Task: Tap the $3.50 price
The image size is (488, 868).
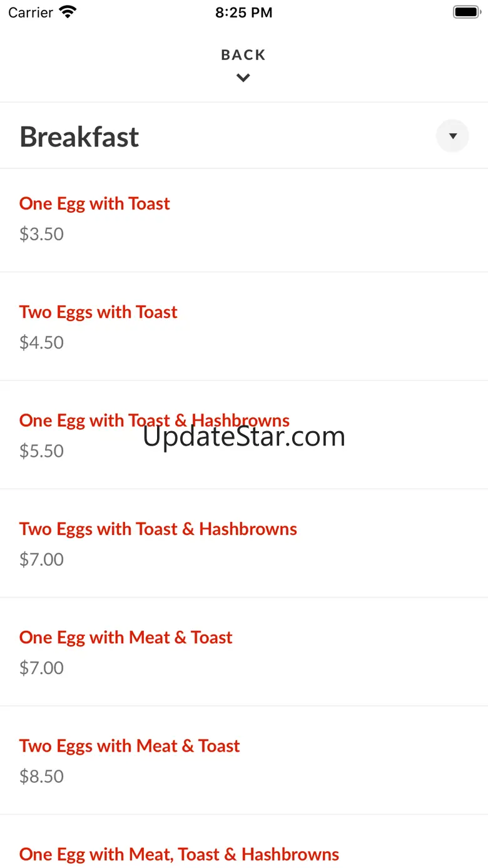Action: (41, 234)
